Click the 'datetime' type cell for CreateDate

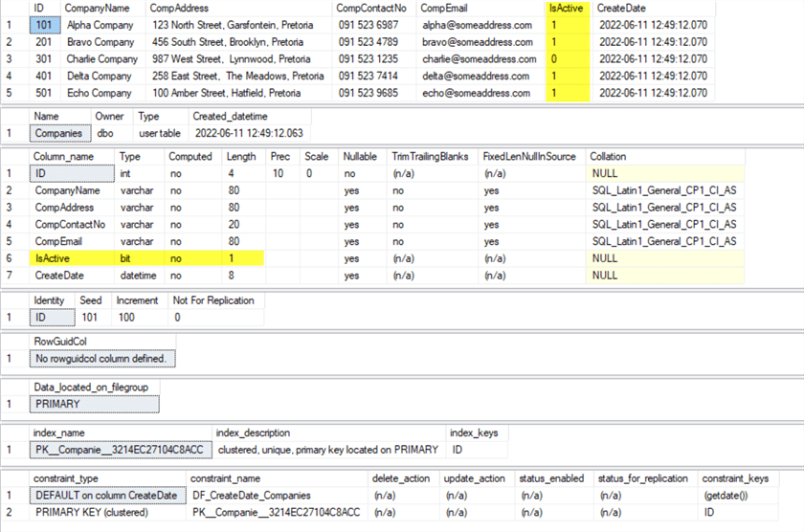coord(139,276)
